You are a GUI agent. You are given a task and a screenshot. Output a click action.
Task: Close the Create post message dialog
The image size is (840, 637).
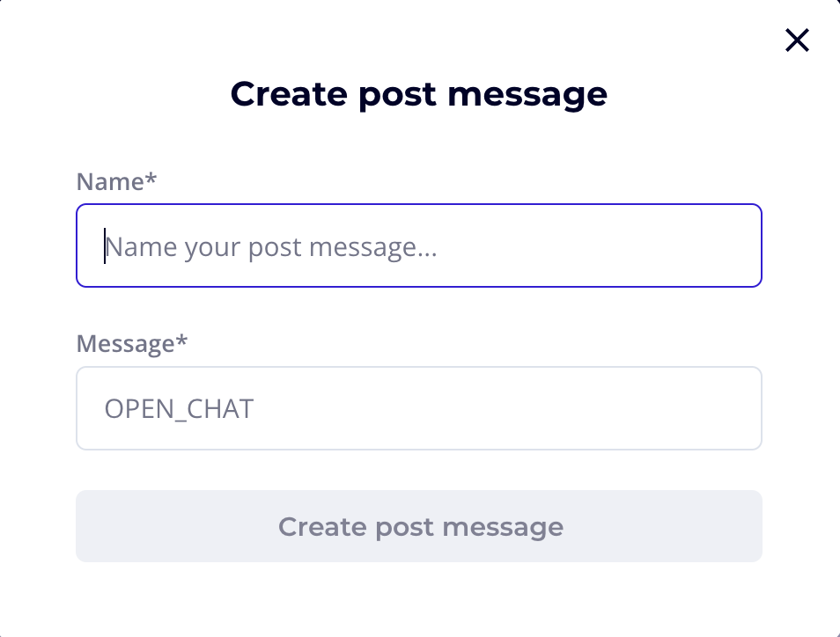coord(797,40)
